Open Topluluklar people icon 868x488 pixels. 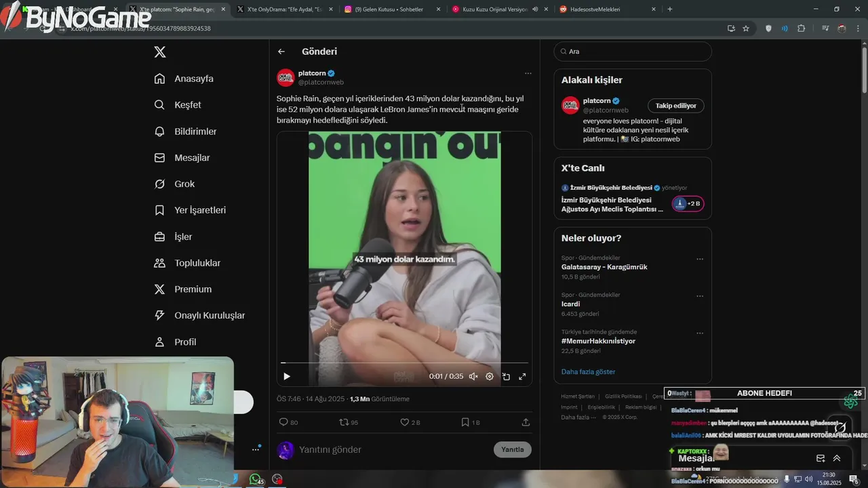[x=159, y=263]
